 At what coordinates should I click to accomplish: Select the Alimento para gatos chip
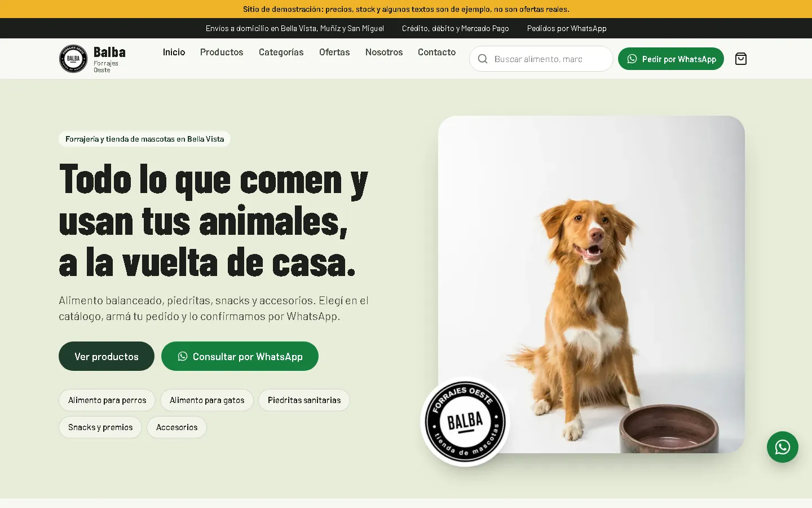[x=207, y=400]
